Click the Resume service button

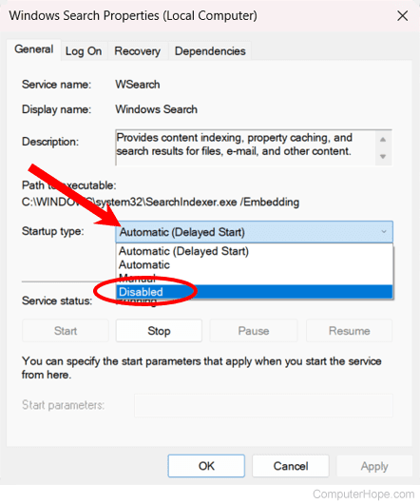(x=350, y=331)
